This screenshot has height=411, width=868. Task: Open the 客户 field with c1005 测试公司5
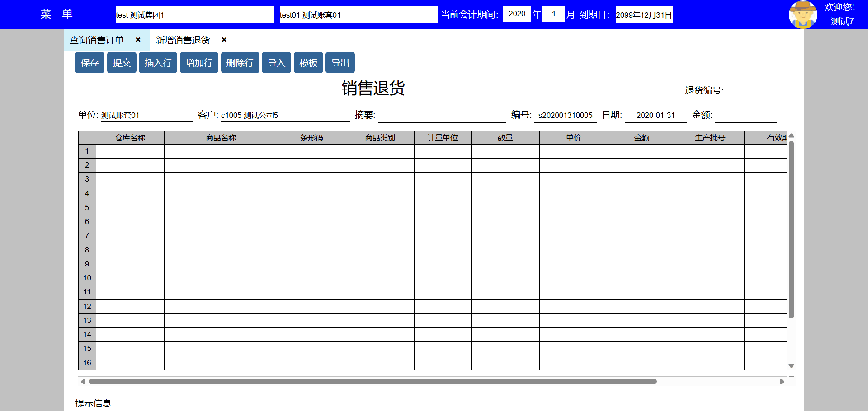pos(285,116)
